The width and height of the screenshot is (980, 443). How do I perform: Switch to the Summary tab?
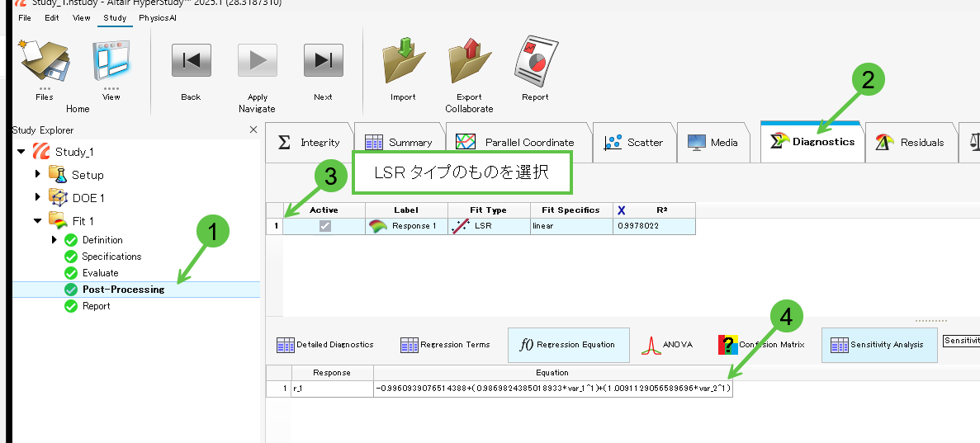(400, 143)
